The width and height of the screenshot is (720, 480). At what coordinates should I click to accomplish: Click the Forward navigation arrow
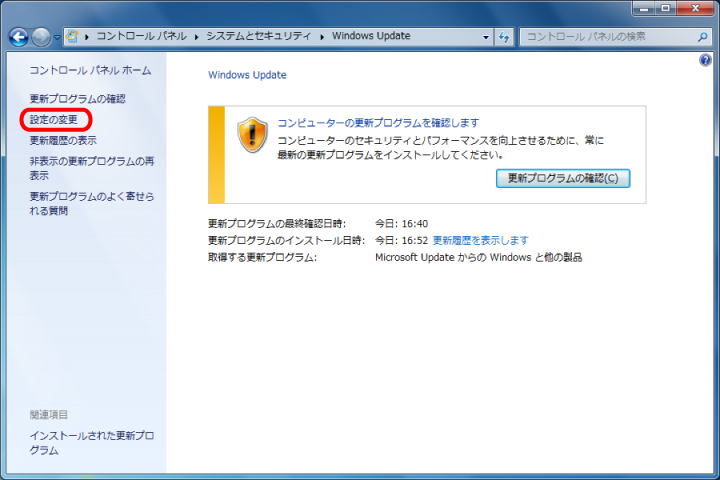41,37
